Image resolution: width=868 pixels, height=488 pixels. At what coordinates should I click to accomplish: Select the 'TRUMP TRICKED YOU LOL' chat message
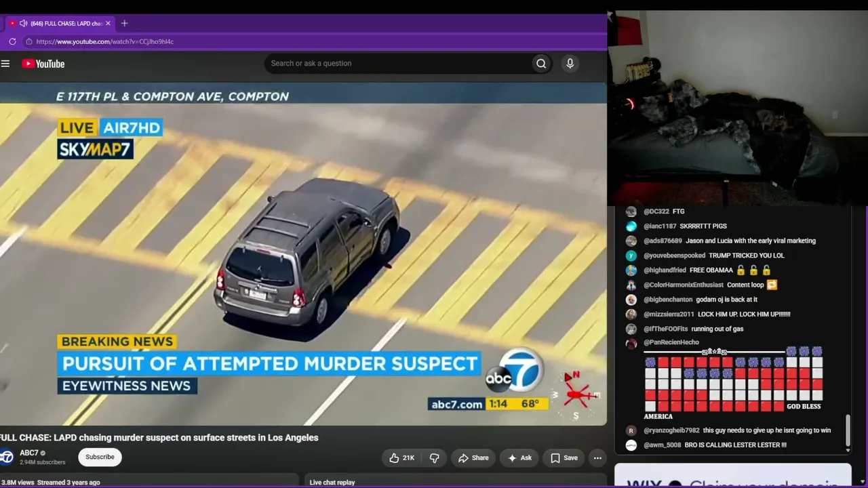pyautogui.click(x=746, y=256)
